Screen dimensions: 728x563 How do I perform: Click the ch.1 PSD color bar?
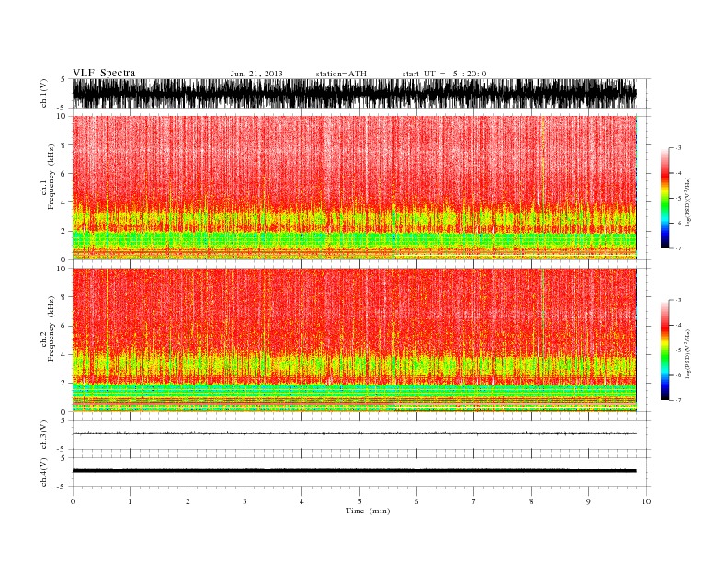[x=665, y=198]
